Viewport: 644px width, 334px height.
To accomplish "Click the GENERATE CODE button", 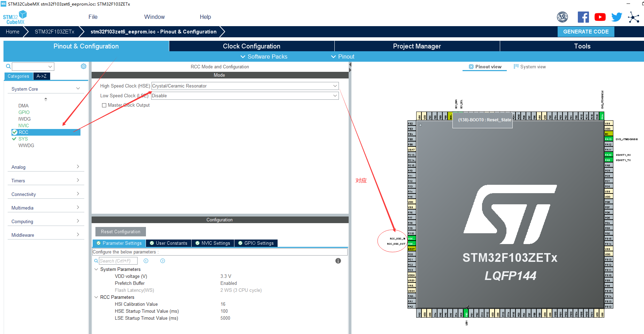I will (x=585, y=31).
